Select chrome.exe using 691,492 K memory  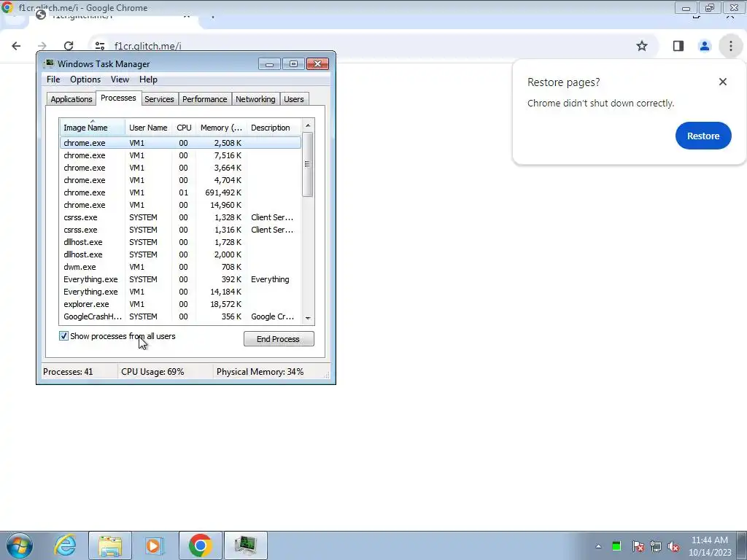[180, 192]
